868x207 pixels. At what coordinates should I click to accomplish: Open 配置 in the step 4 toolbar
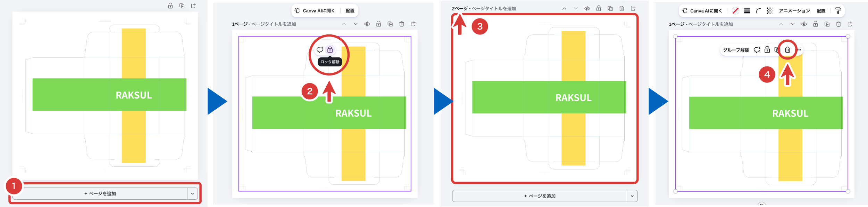point(821,11)
